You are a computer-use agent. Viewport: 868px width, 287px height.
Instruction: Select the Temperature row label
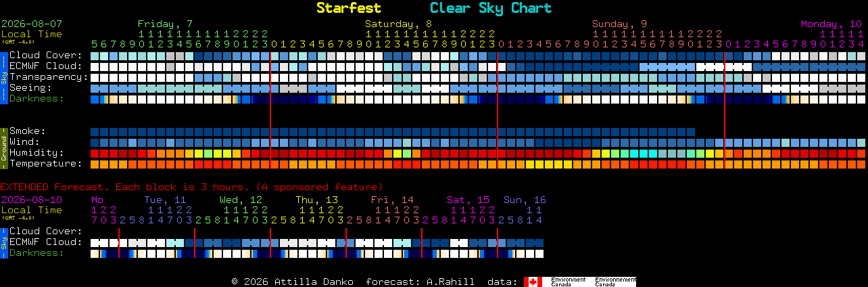[46, 164]
